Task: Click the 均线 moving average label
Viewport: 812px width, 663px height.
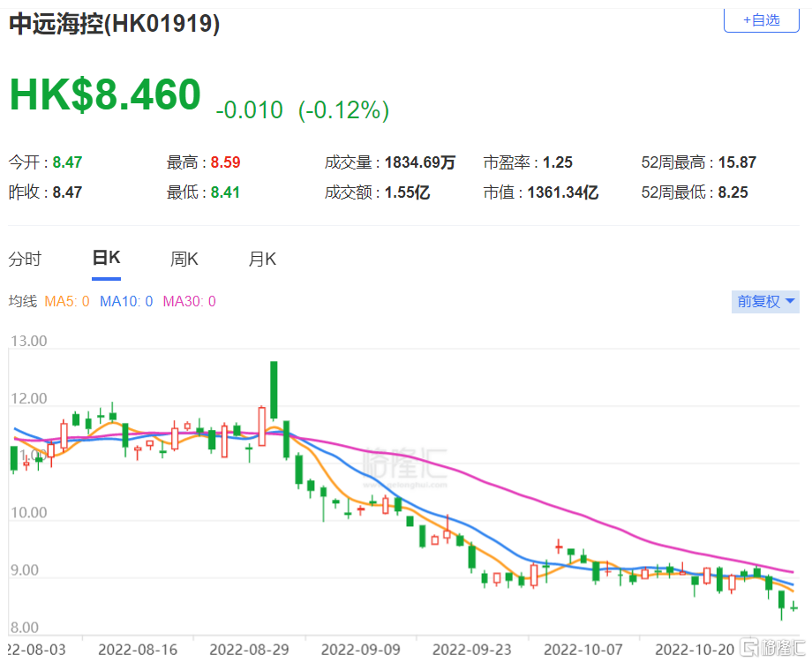Action: 23,301
